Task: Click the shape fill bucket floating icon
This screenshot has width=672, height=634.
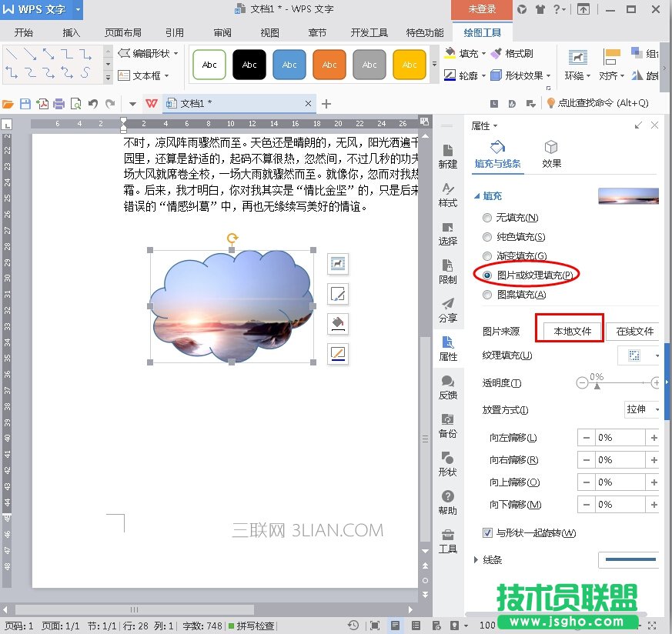Action: [337, 322]
